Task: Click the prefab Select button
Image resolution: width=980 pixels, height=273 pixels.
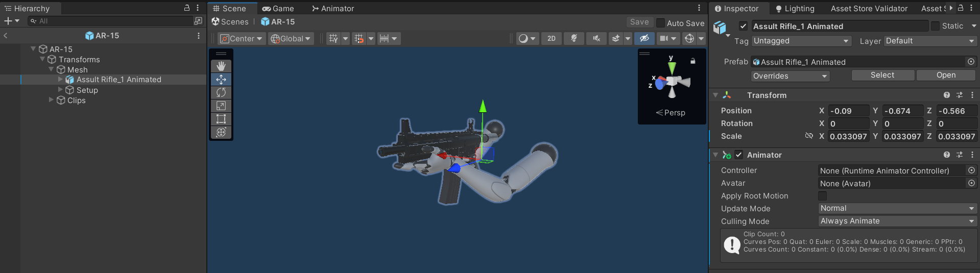Action: [x=882, y=75]
